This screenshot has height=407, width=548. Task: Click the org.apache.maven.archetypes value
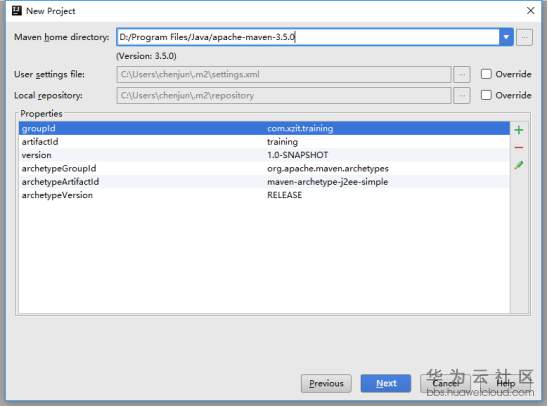point(328,169)
